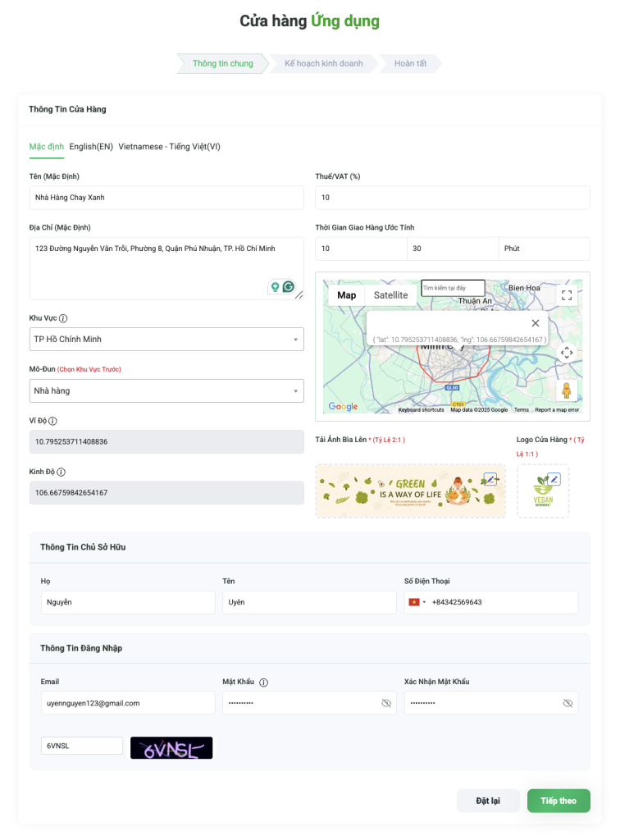This screenshot has width=620, height=840.
Task: Click the Tiếp theo button
Action: tap(558, 801)
